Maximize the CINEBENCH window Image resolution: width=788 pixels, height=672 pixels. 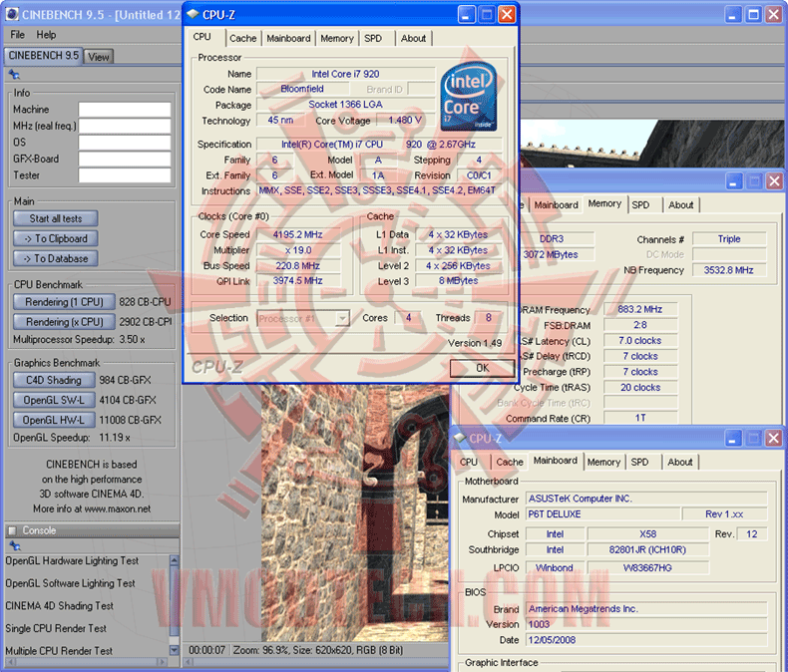[753, 15]
